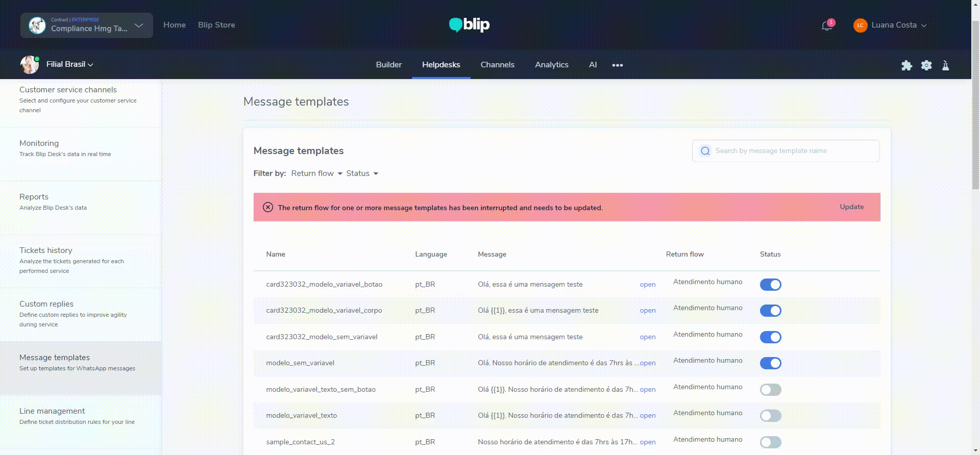The image size is (980, 455).
Task: Expand the Status filter dropdown
Action: (x=362, y=173)
